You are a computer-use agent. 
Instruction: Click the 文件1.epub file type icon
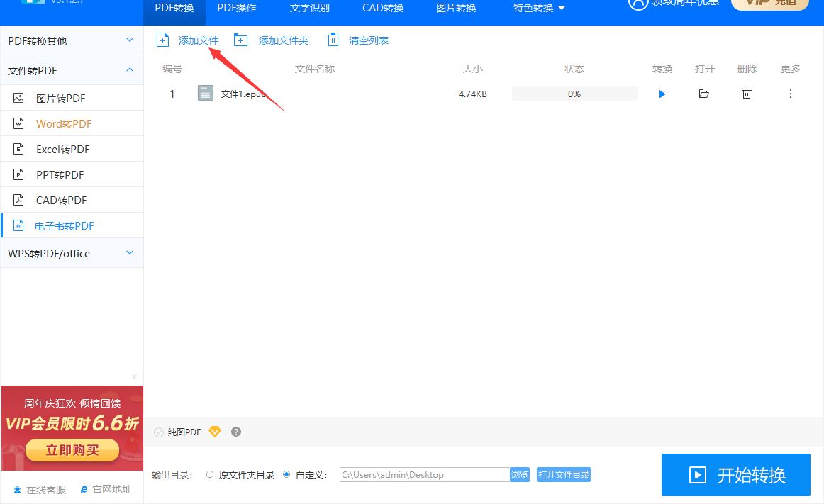206,94
